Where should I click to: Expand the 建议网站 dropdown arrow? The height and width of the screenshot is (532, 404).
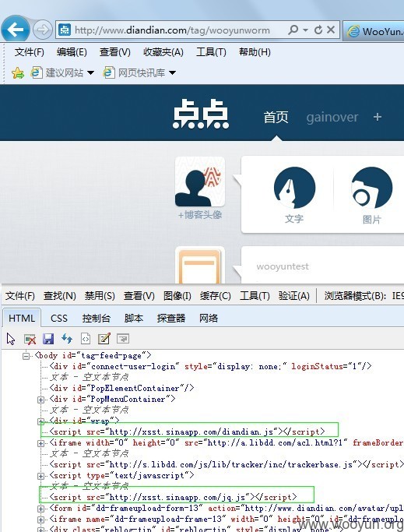coord(90,72)
